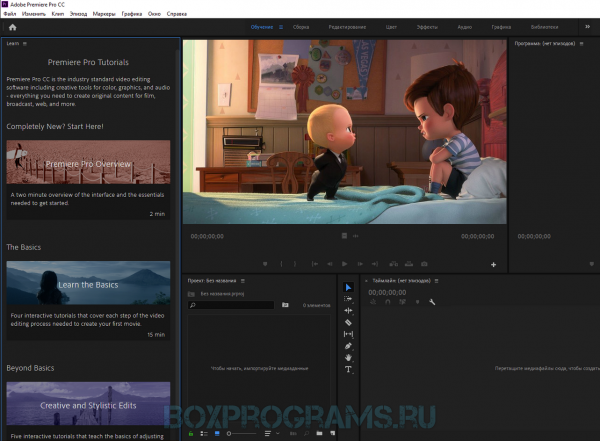Toggle project read-only lock icon
Screen dimensions: 600x441
click(x=191, y=433)
